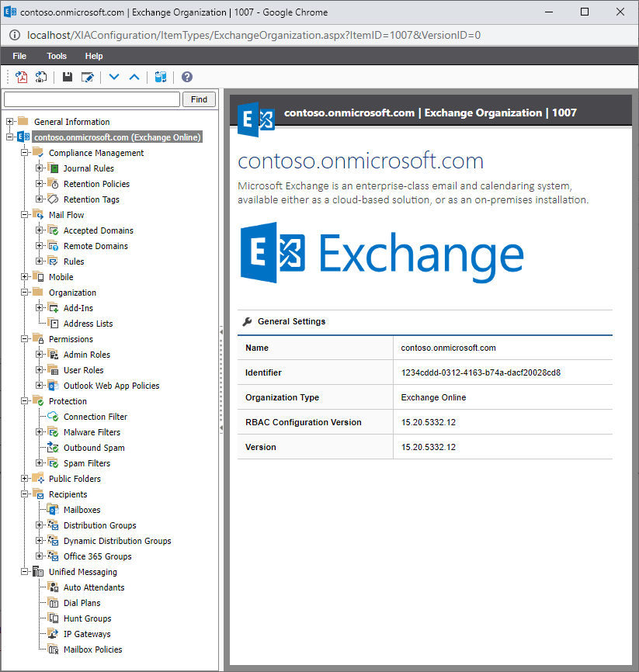Click the Add-Ins icon in tree
The height and width of the screenshot is (672, 639).
click(53, 308)
